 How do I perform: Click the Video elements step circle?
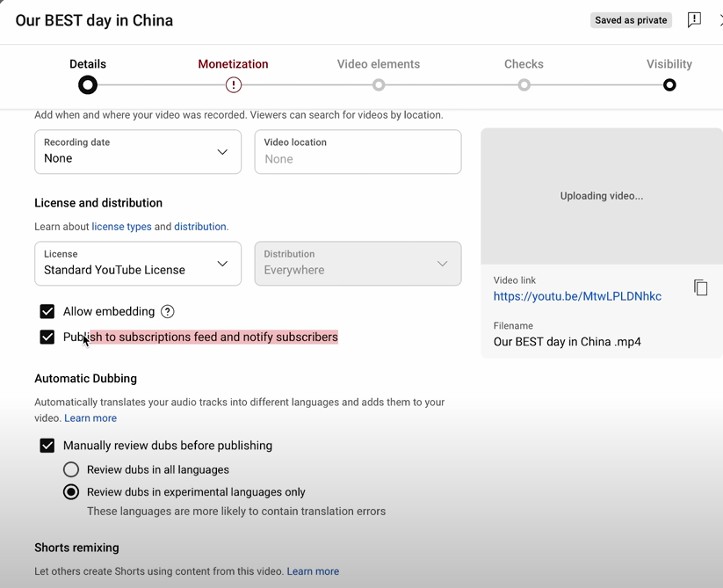(x=379, y=85)
